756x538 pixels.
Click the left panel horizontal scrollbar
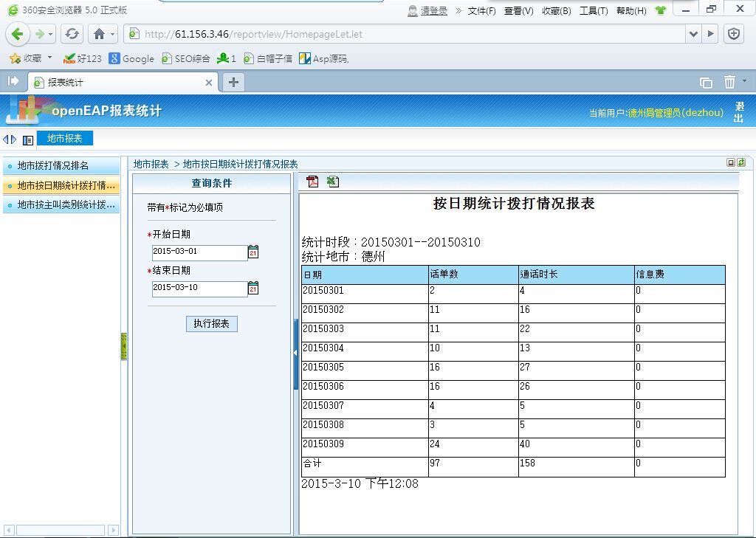click(61, 531)
